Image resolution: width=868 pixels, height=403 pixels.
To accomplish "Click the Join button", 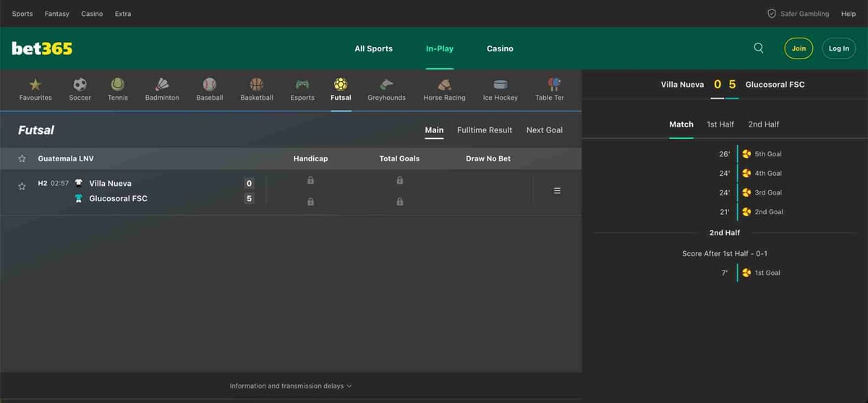I will pyautogui.click(x=799, y=48).
